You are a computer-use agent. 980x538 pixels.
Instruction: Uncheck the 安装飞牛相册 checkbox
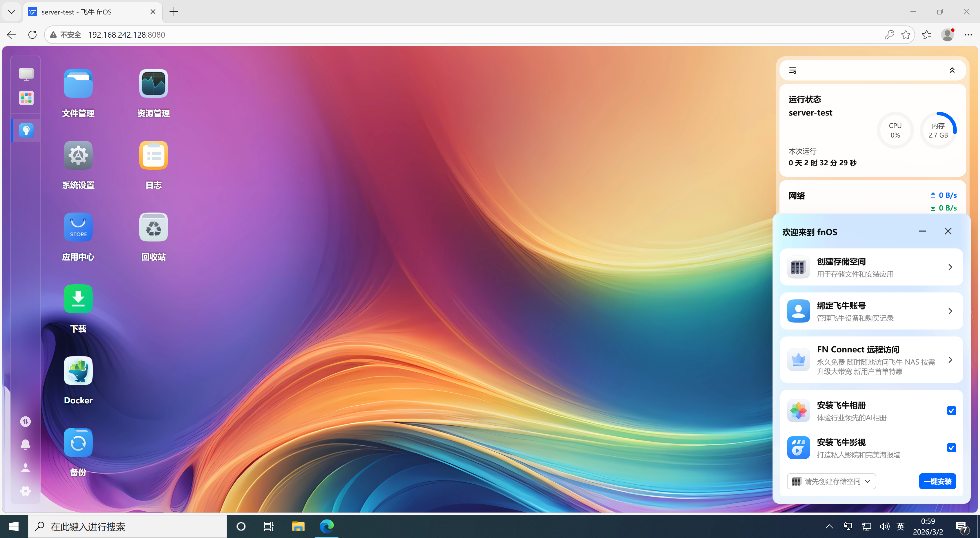(951, 411)
